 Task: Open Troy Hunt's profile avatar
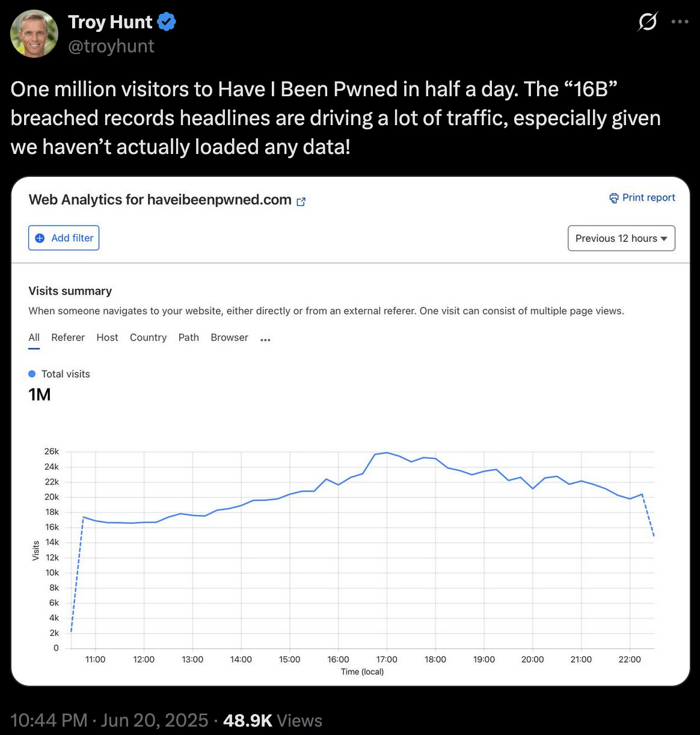click(x=34, y=34)
